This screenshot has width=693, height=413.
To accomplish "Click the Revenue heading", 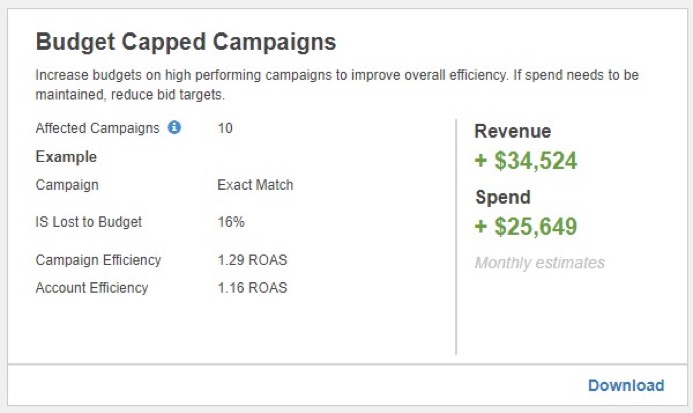I will pyautogui.click(x=513, y=131).
